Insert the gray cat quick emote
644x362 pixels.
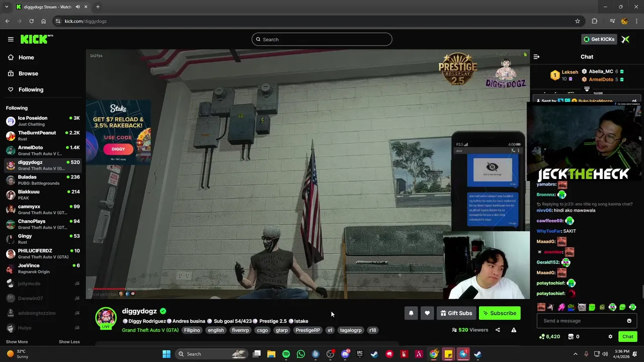coord(582,307)
